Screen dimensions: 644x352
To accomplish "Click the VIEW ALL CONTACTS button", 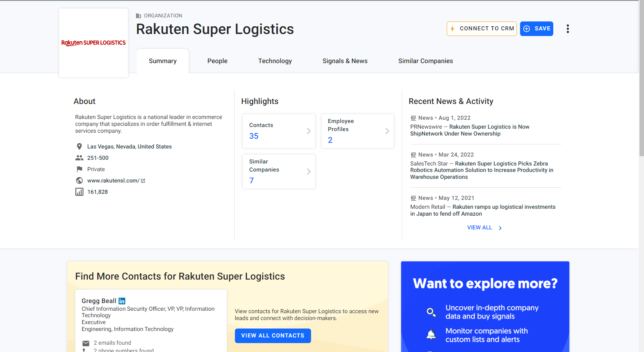I will click(273, 336).
